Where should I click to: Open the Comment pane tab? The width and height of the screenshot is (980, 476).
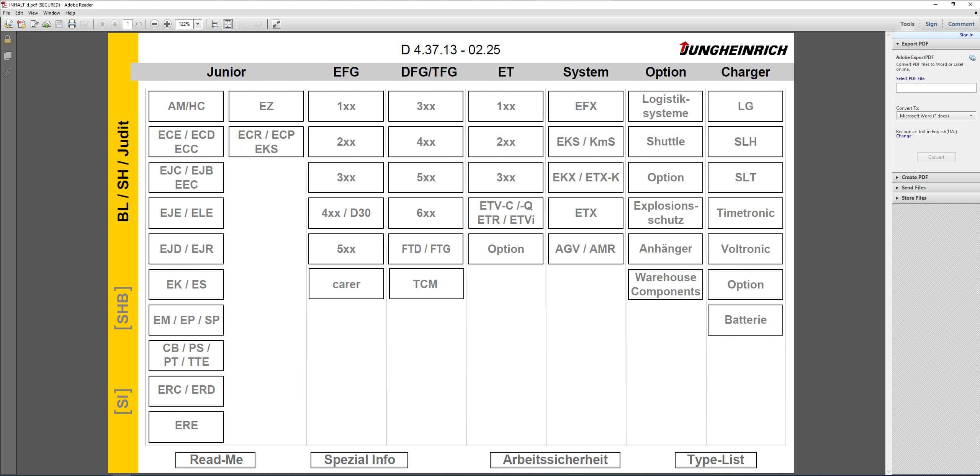point(961,24)
